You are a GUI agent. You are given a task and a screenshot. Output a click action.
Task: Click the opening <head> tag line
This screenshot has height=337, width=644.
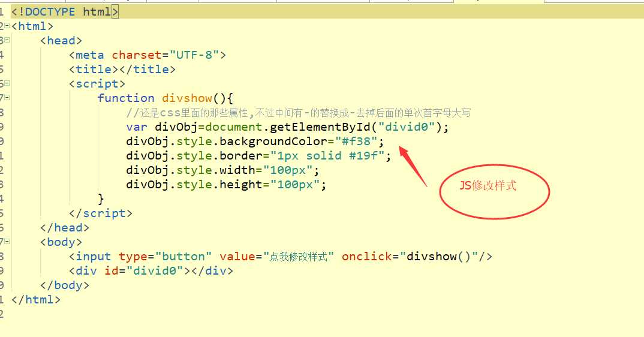point(61,41)
